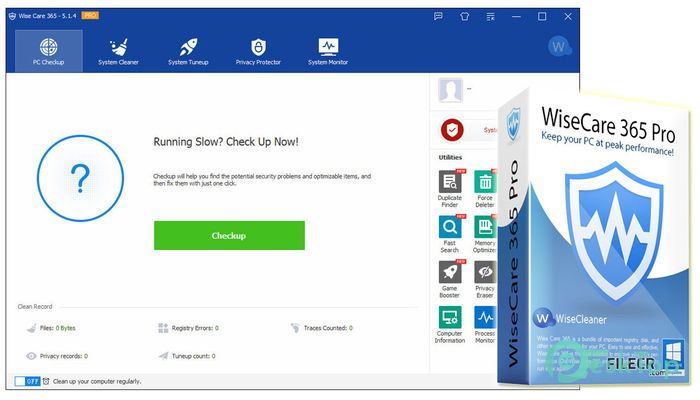Click the red shield security icon
This screenshot has width=700, height=400.
coord(452,130)
